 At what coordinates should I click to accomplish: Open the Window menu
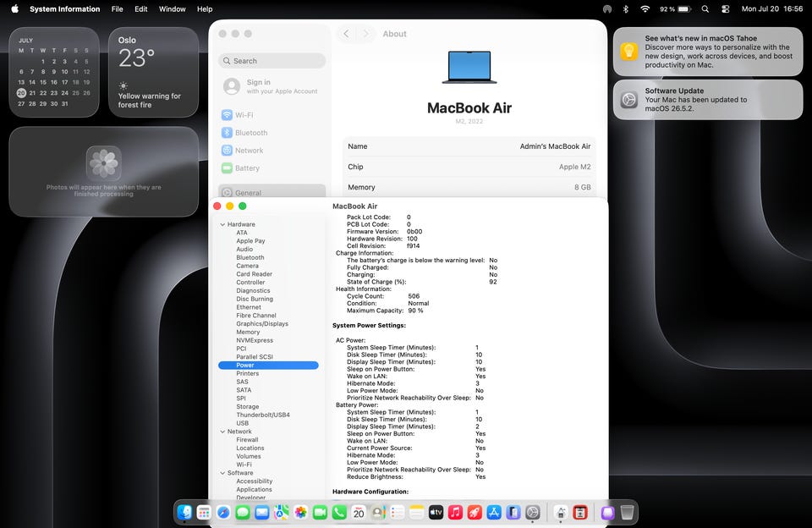(172, 8)
